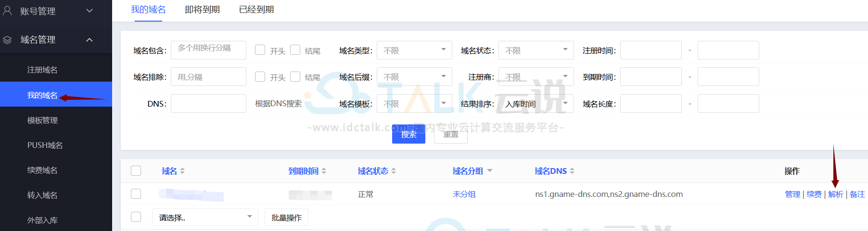
Task: Click the 到期时间 start date field
Action: [x=651, y=77]
